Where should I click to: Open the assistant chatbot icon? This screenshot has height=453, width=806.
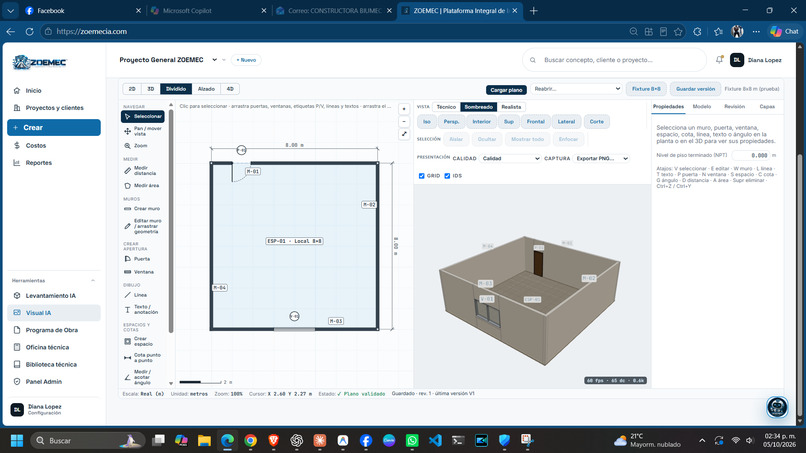coord(777,407)
